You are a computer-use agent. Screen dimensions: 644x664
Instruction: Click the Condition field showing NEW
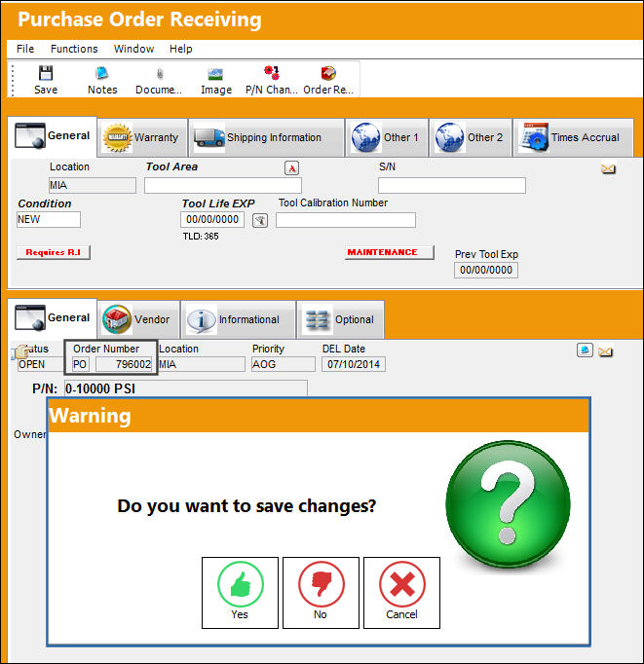click(x=49, y=220)
